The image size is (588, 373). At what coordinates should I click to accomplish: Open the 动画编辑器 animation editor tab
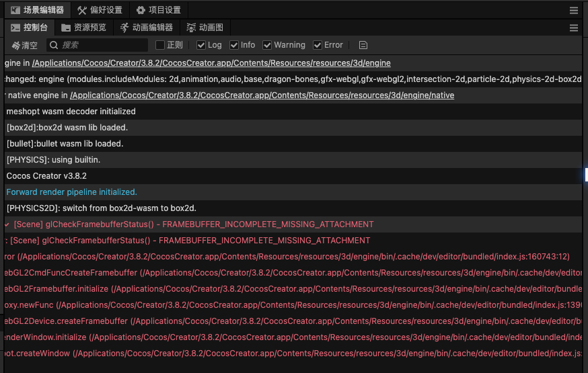[x=147, y=28]
